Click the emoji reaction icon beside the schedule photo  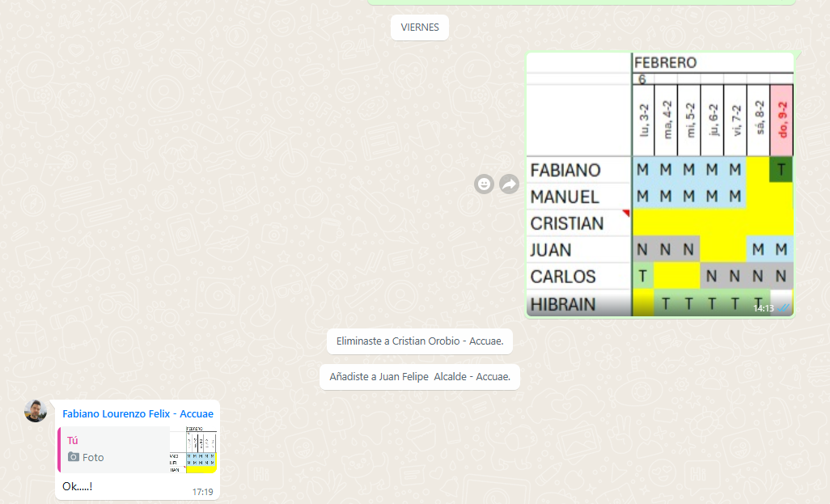tap(484, 184)
